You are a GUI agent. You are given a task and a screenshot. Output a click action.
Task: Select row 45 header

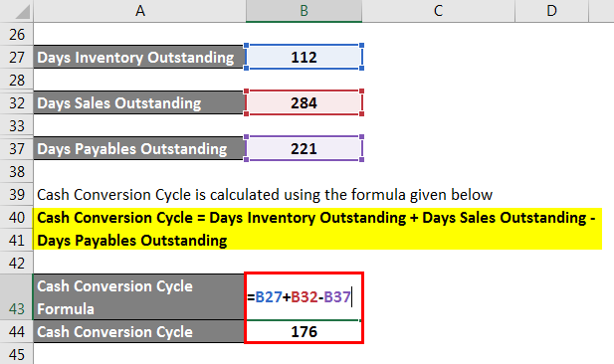tap(17, 354)
